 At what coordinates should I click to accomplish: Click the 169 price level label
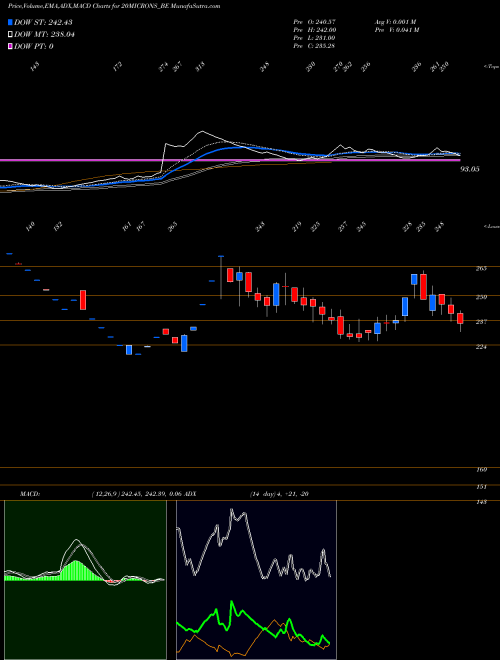(x=482, y=470)
